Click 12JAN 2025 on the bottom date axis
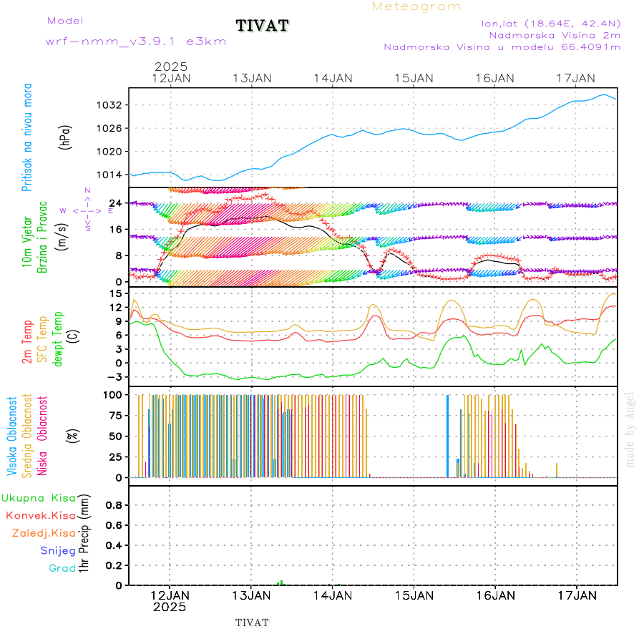This screenshot has height=644, width=644. click(x=170, y=600)
